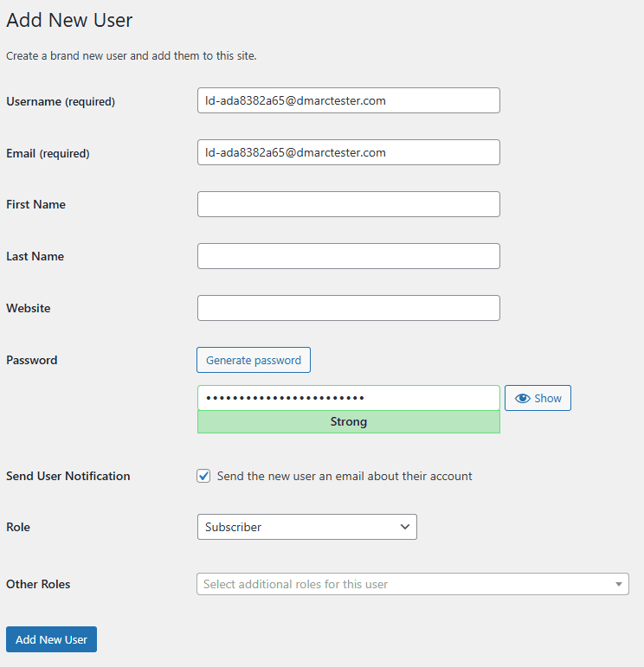The width and height of the screenshot is (644, 667).
Task: Uncheck Send the new user an email
Action: (x=203, y=476)
